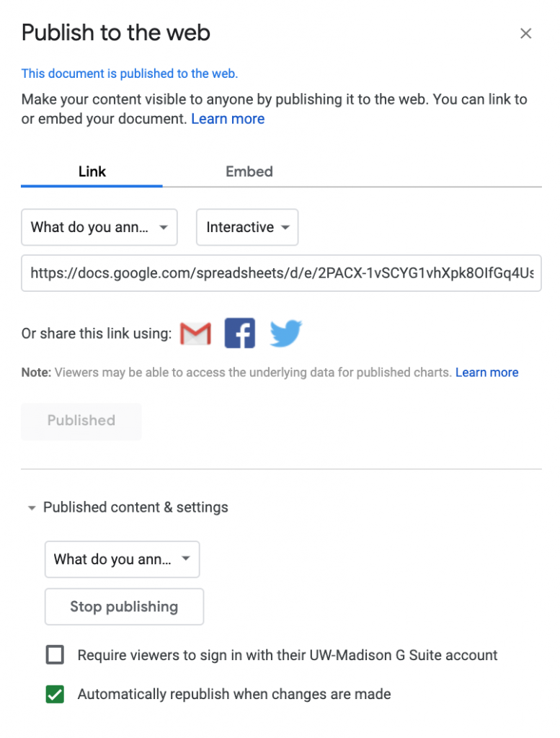Open Learn more link in the chart note
The image size is (560, 738).
(x=486, y=373)
